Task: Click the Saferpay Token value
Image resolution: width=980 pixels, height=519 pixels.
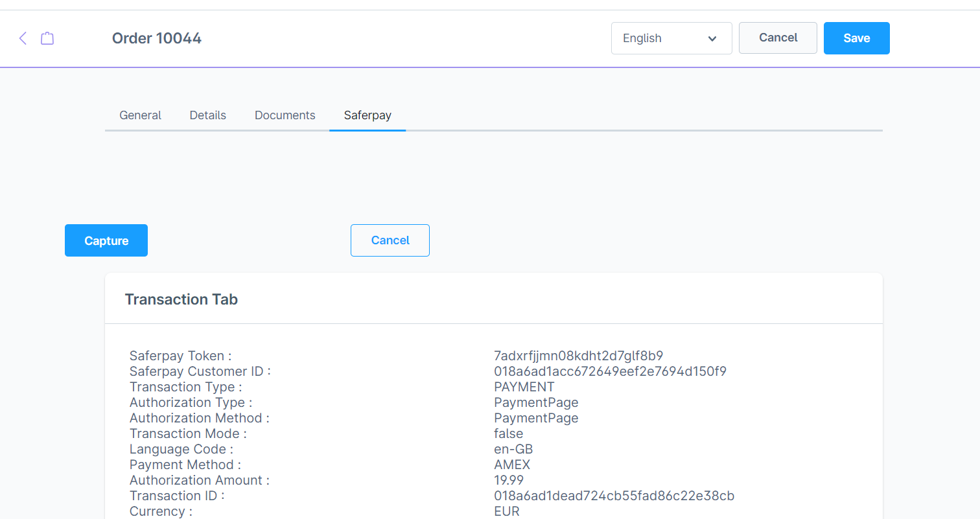Action: [578, 356]
